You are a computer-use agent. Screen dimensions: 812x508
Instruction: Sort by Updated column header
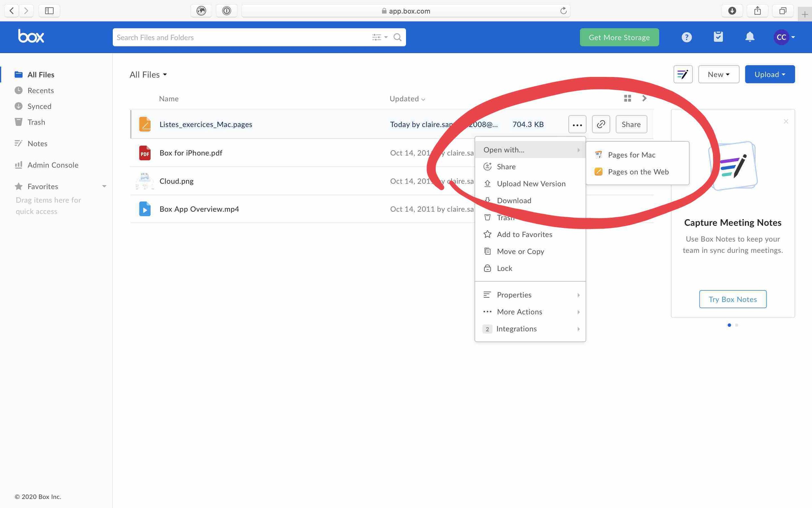(x=407, y=99)
